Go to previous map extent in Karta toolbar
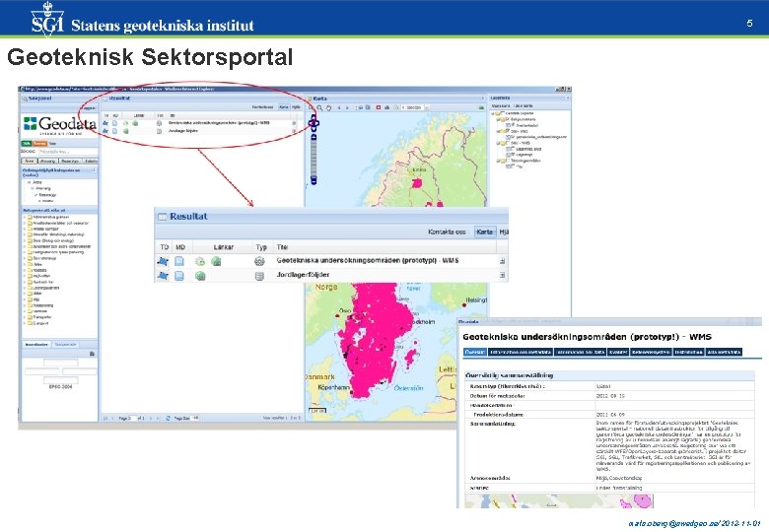The image size is (769, 532). tap(339, 107)
